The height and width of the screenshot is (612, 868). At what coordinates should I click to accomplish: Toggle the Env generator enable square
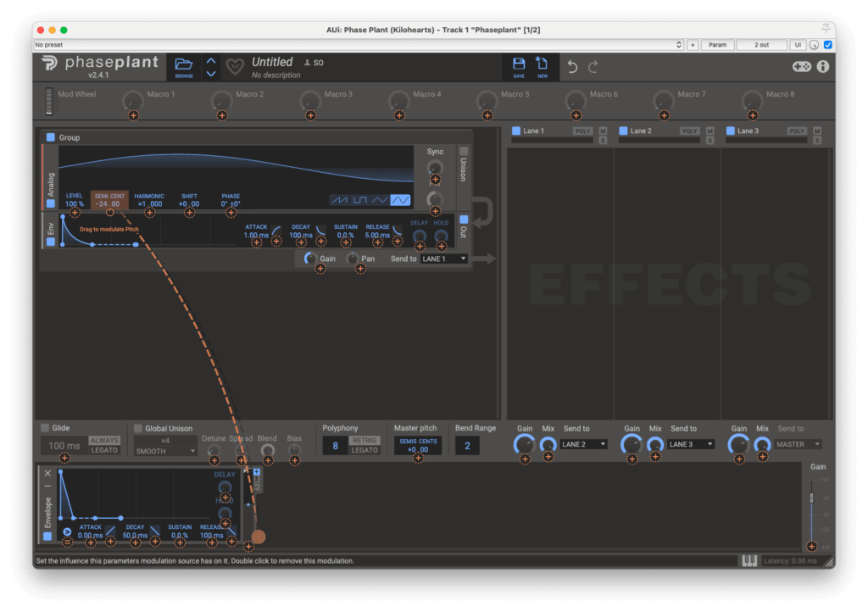[x=50, y=242]
